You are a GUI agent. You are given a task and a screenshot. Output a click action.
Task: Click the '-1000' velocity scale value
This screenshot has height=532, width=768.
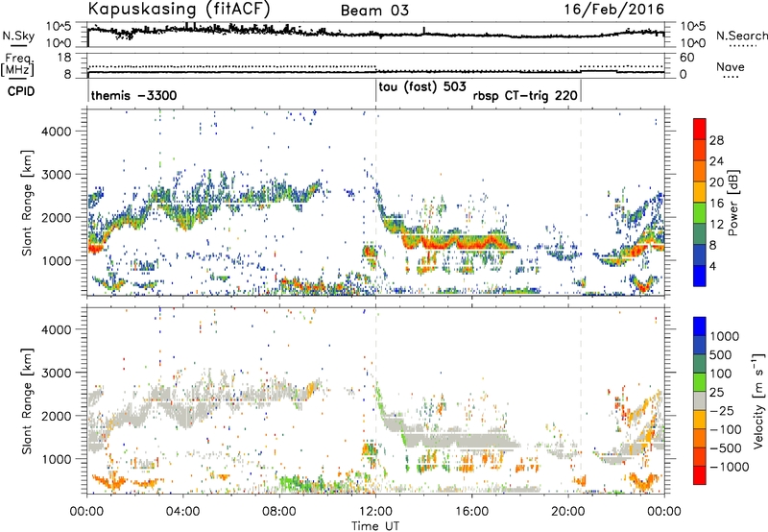tap(729, 467)
